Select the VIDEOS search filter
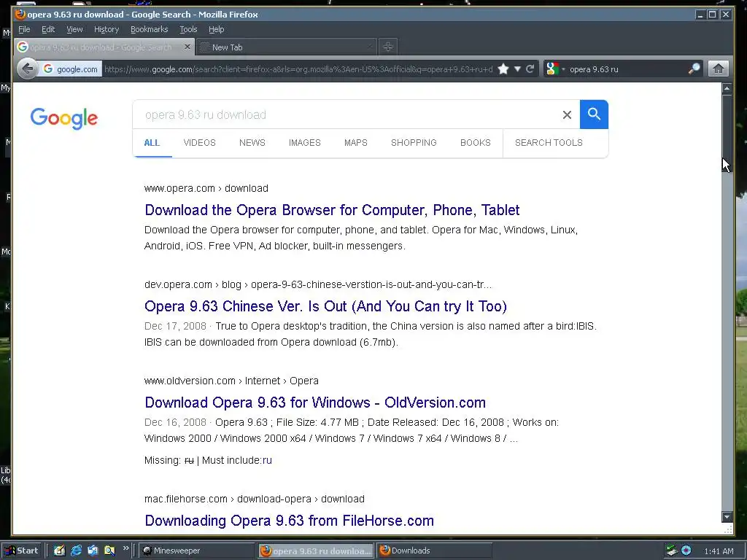This screenshot has width=747, height=560. [x=199, y=143]
